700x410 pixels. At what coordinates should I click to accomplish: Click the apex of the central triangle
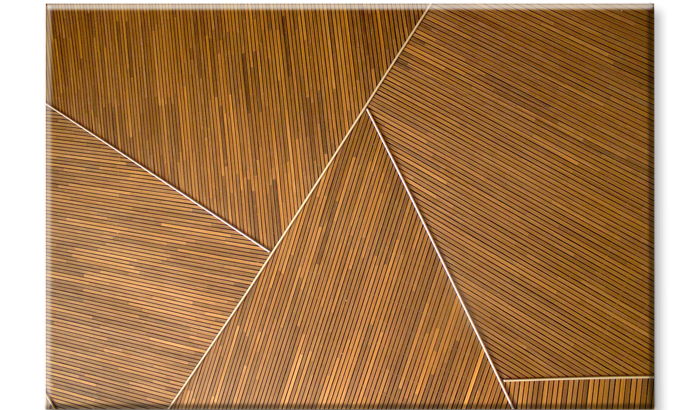coord(367,110)
